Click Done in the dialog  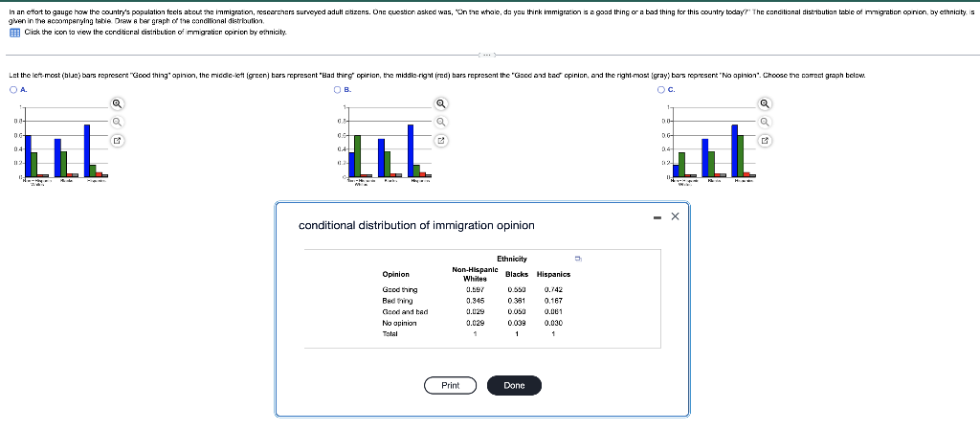point(514,385)
